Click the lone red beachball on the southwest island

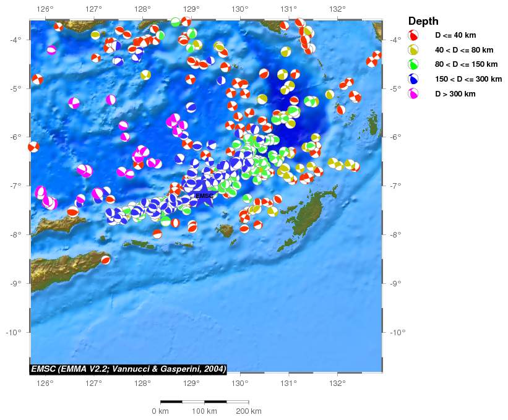point(106,260)
